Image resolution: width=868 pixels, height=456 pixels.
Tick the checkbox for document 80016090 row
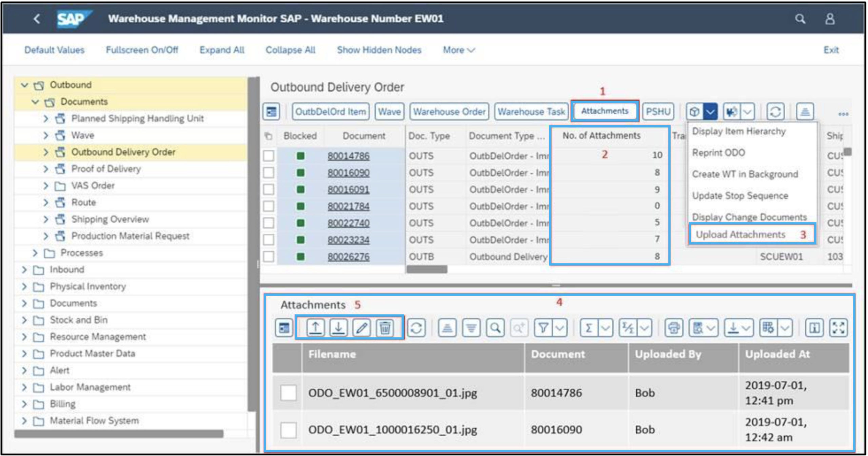point(269,172)
